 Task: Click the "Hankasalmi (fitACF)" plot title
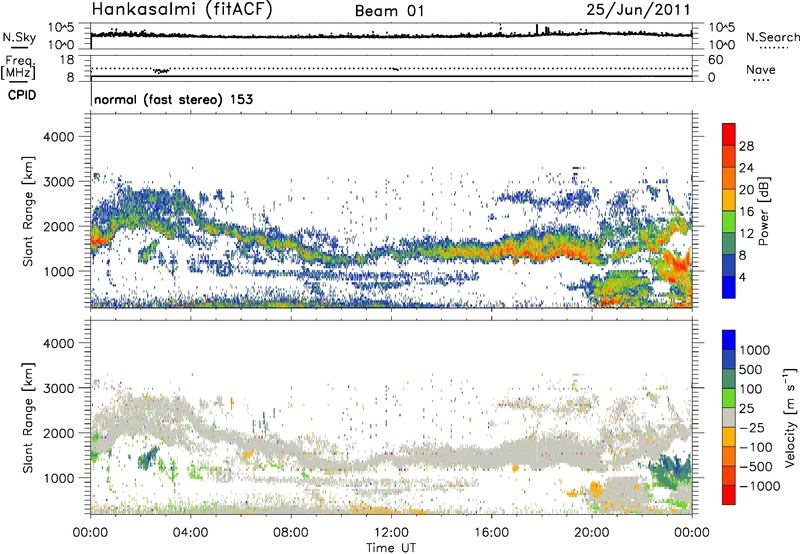point(182,9)
